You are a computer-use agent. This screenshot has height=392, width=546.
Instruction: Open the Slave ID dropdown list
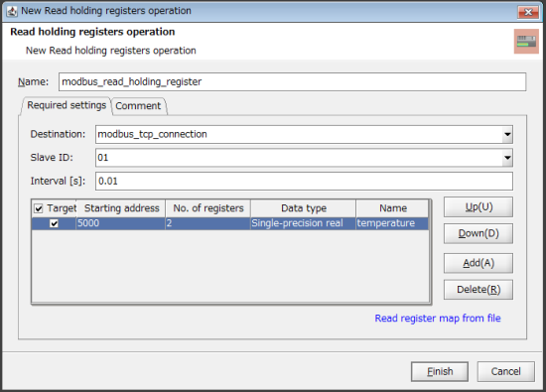pyautogui.click(x=507, y=158)
